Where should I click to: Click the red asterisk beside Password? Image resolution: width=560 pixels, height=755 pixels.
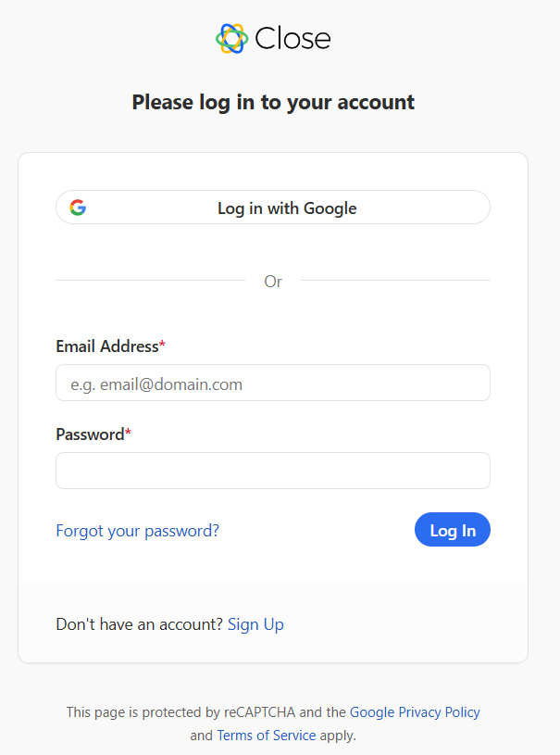(x=128, y=433)
